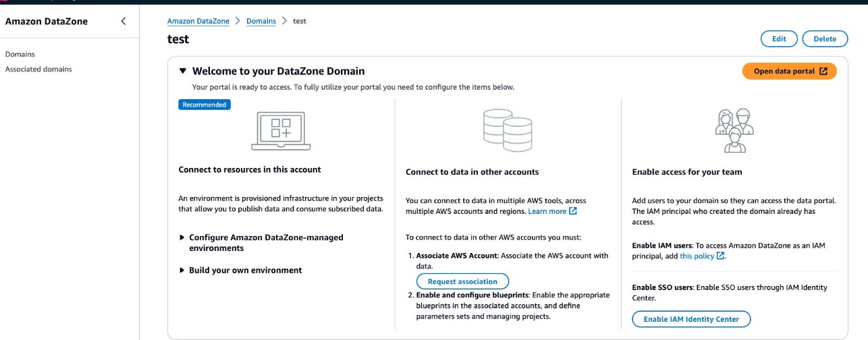This screenshot has width=868, height=340.
Task: Click the Amazon DataZone sidebar title
Action: 47,22
